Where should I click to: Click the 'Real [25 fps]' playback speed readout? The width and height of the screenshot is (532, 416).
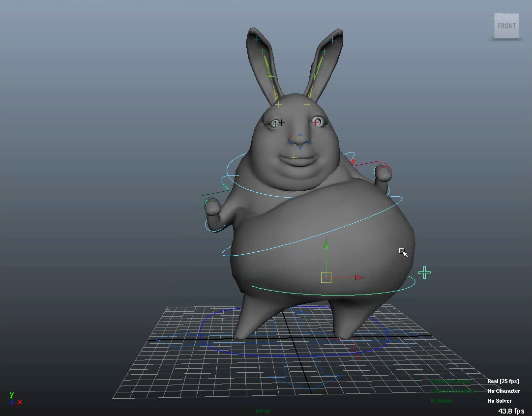pyautogui.click(x=503, y=381)
